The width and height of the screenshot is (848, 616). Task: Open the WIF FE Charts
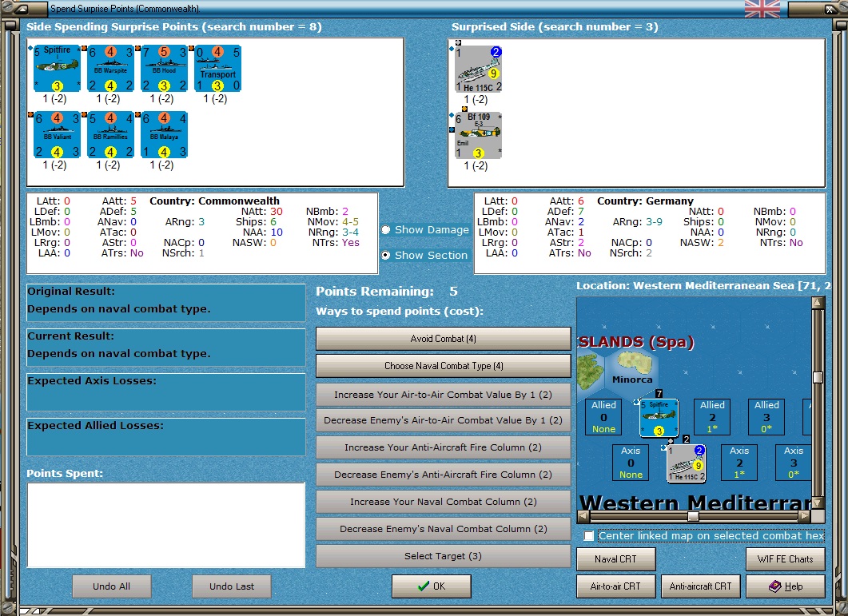click(786, 559)
